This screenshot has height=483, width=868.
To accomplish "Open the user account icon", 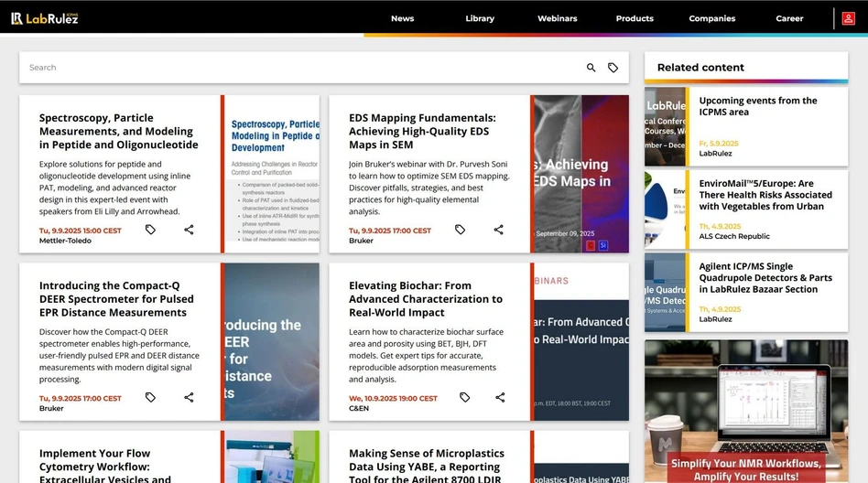I will [x=848, y=18].
